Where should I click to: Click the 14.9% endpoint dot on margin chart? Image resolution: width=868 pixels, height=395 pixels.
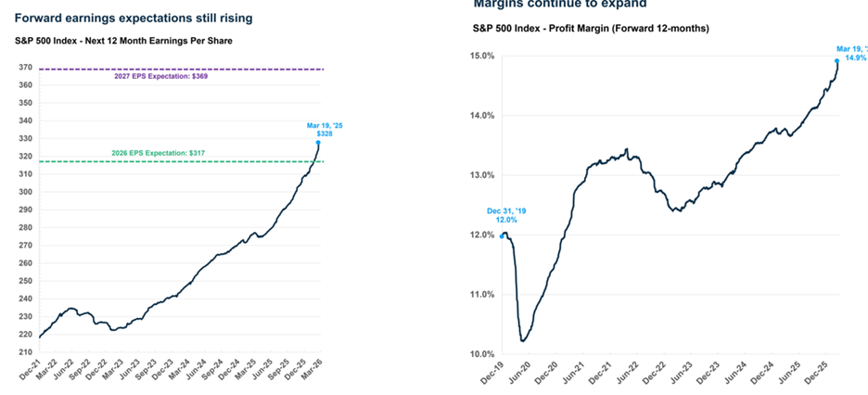[x=836, y=61]
